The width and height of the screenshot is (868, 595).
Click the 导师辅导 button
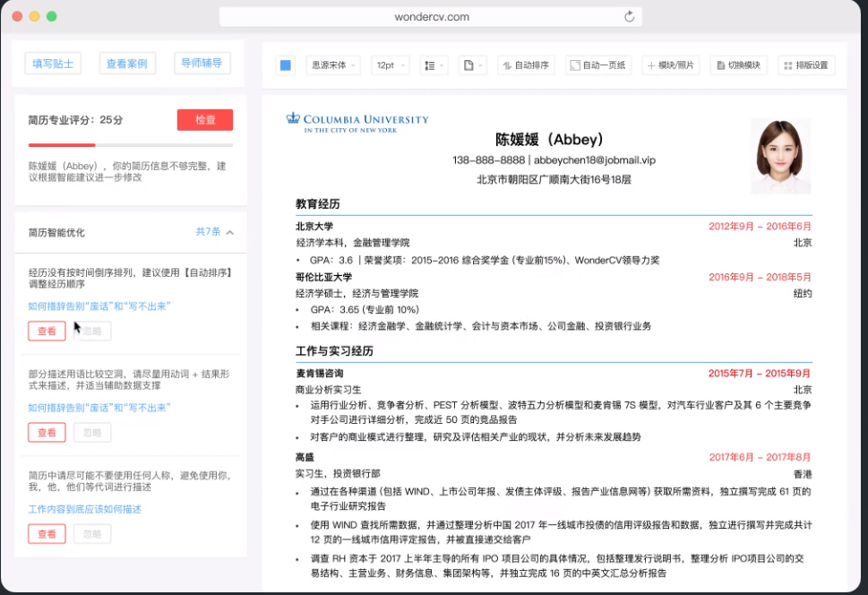(202, 63)
